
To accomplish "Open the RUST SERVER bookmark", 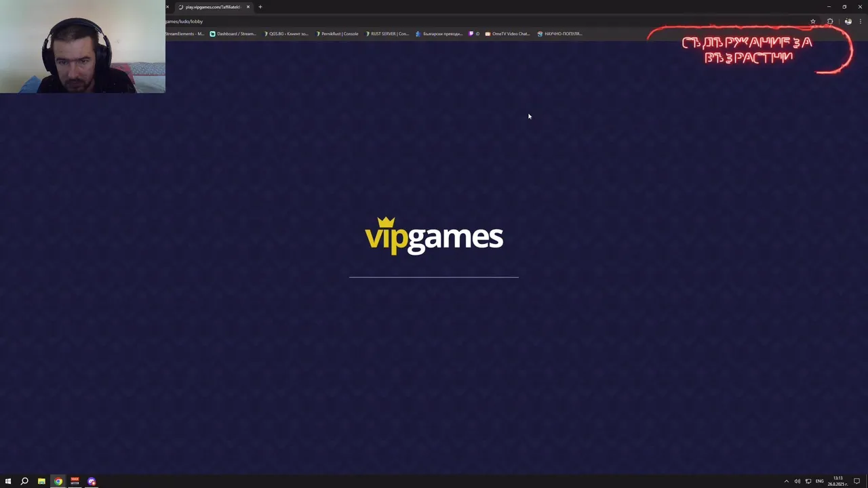I will tap(387, 33).
